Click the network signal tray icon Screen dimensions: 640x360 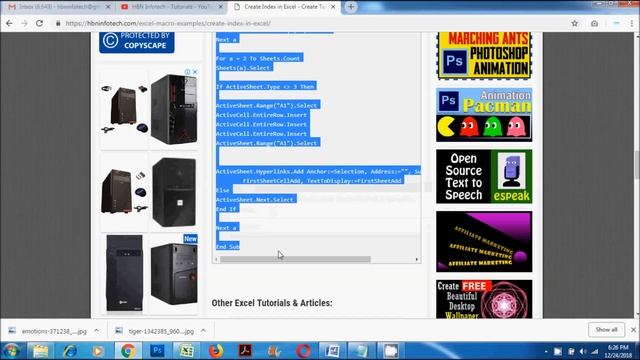pyautogui.click(x=594, y=351)
